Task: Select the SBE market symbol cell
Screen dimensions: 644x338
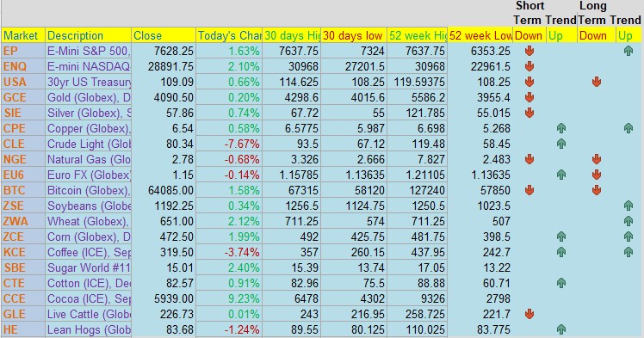Action: 23,267
